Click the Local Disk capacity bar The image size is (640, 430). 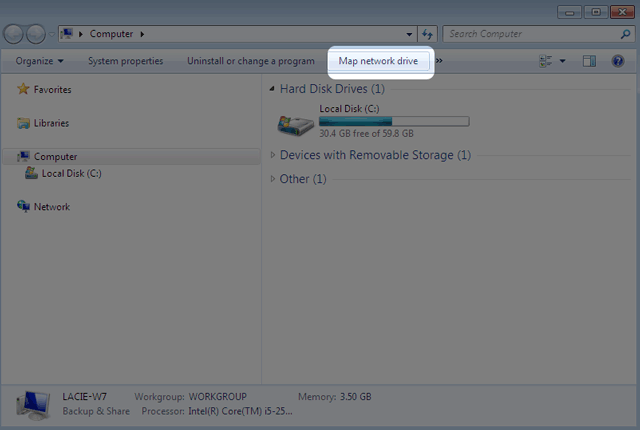pos(394,121)
